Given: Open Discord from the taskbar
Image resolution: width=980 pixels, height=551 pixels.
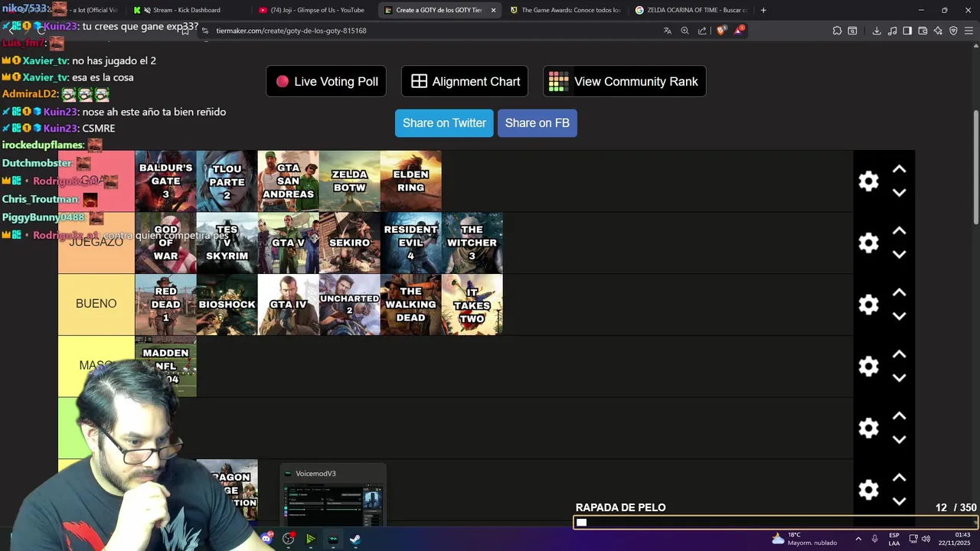Looking at the screenshot, I should coord(266,539).
